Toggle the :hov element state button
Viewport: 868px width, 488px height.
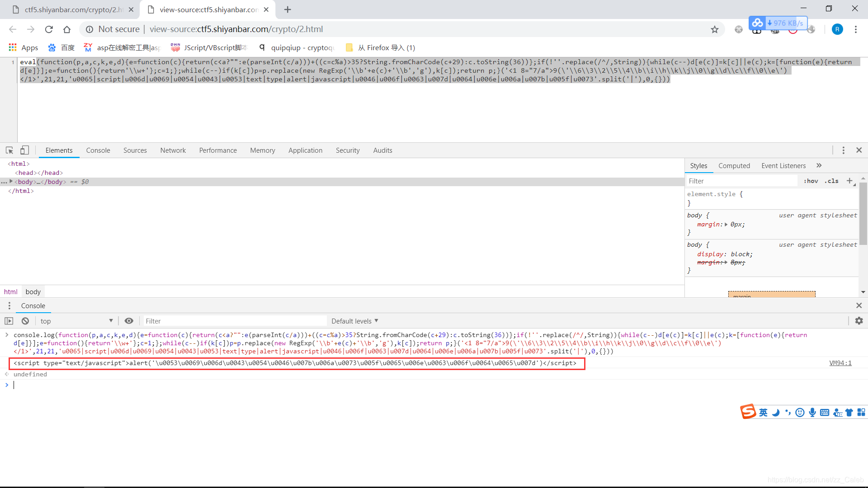click(811, 181)
